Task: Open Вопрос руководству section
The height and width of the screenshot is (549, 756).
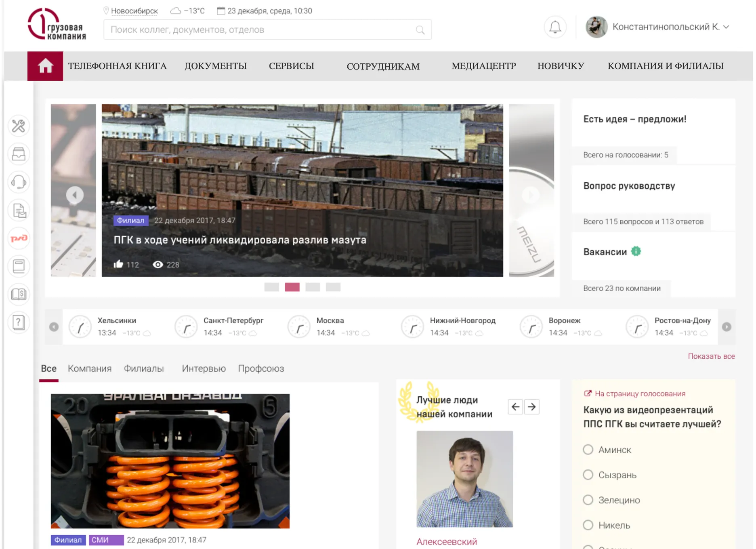Action: point(629,186)
